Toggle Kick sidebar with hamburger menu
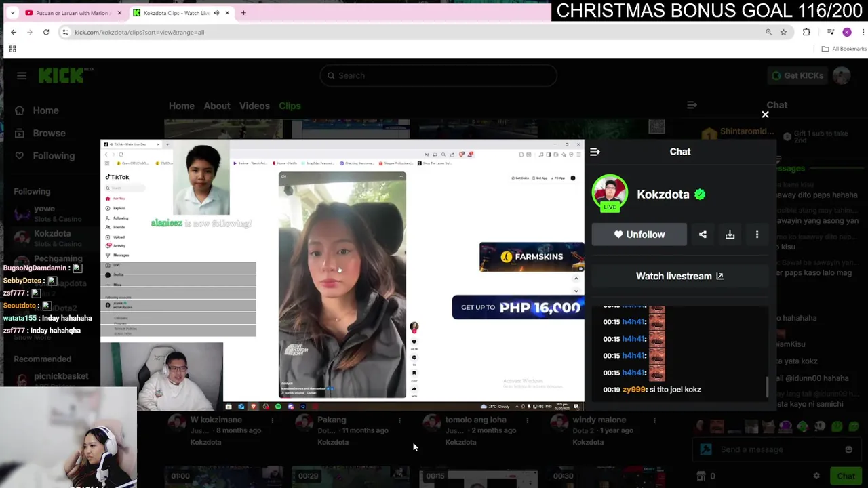This screenshot has width=868, height=488. coord(22,76)
